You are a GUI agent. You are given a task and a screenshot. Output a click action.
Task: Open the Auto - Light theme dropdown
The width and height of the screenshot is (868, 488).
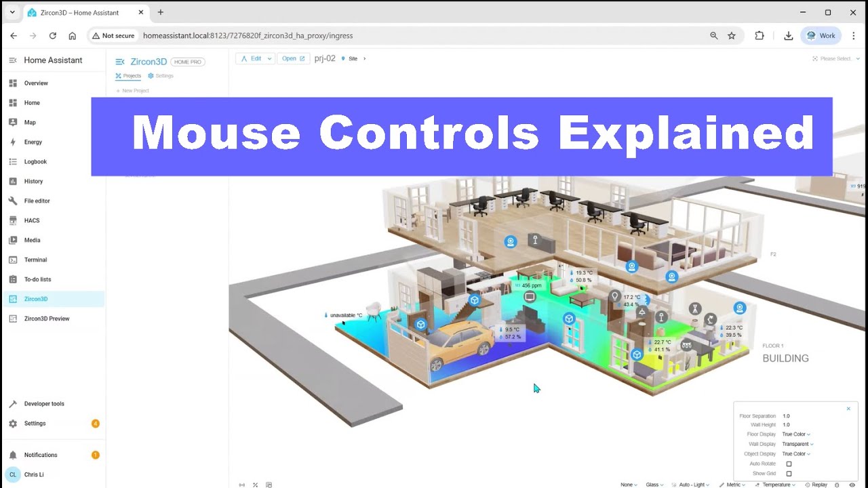[x=690, y=485]
